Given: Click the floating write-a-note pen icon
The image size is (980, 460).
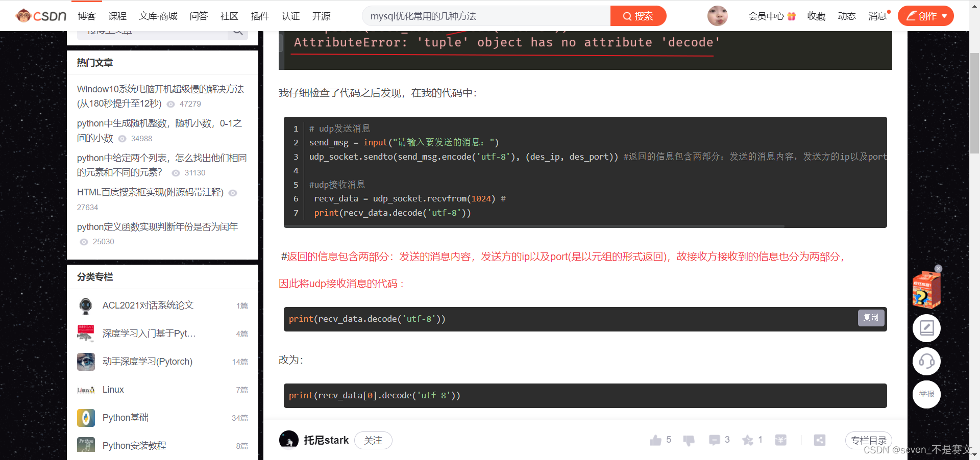Looking at the screenshot, I should [x=926, y=328].
